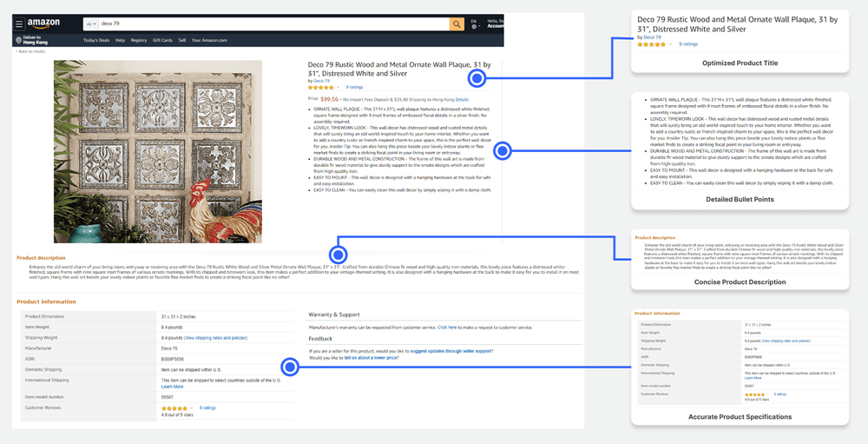Screen dimensions: 868x444
Task: Click the Feedback heading
Action: (x=320, y=339)
